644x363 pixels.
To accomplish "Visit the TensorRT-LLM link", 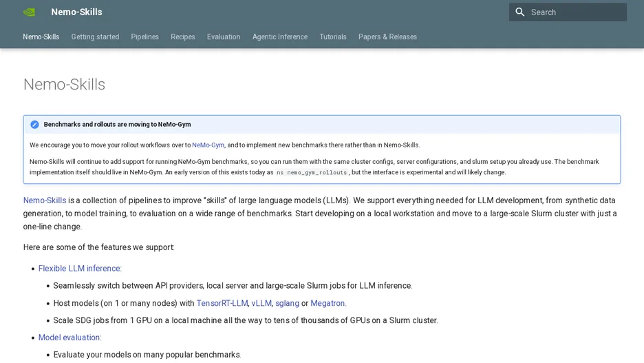I will [x=222, y=303].
